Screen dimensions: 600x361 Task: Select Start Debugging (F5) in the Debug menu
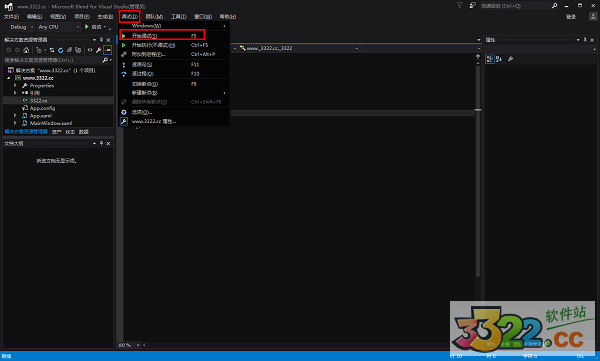tap(162, 36)
